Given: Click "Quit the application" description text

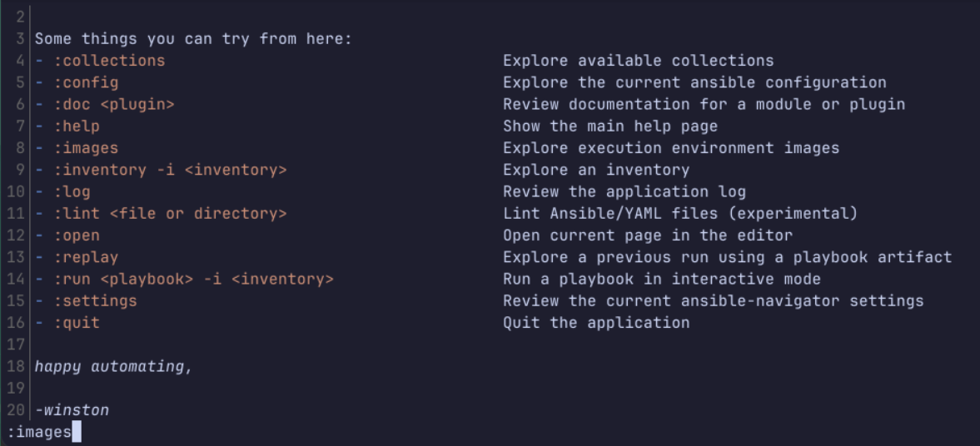Looking at the screenshot, I should point(595,323).
